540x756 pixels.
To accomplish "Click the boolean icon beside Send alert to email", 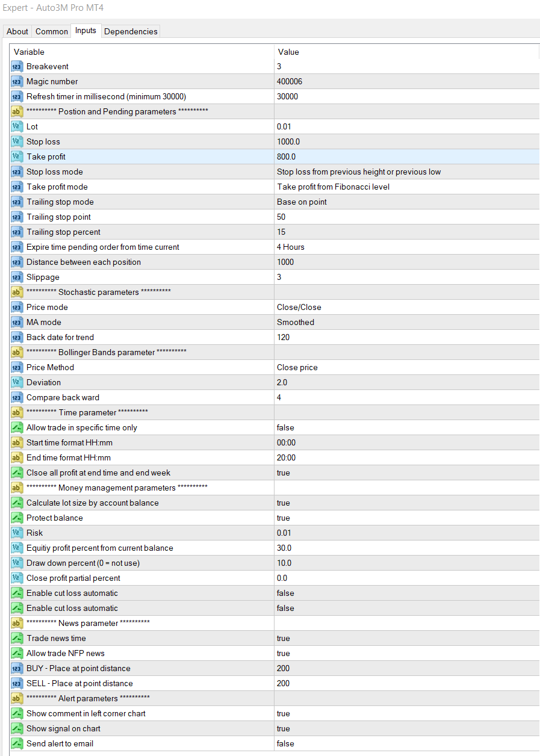I will pyautogui.click(x=17, y=743).
